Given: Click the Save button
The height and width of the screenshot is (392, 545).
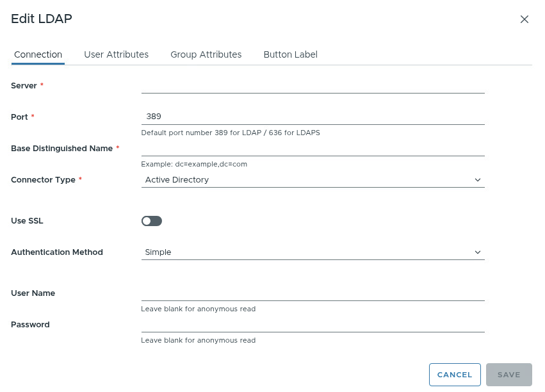Looking at the screenshot, I should 508,375.
